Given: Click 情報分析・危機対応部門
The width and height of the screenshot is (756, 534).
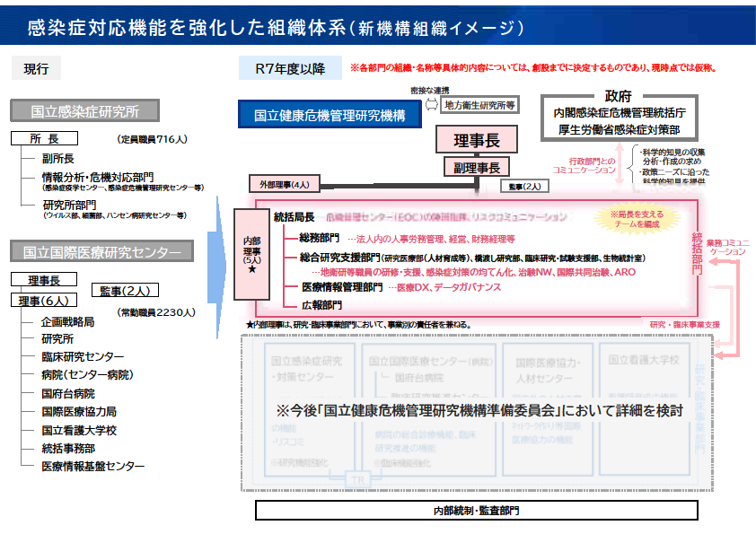Looking at the screenshot, I should tap(98, 177).
